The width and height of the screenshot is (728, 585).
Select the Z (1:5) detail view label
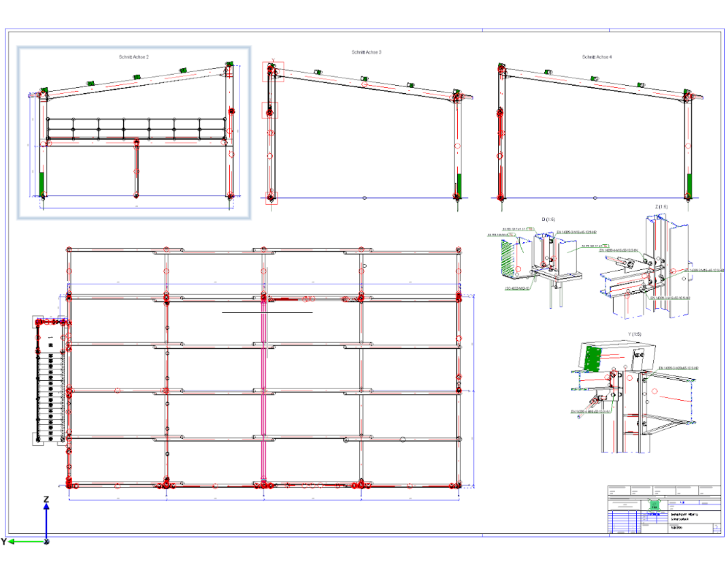pos(661,207)
